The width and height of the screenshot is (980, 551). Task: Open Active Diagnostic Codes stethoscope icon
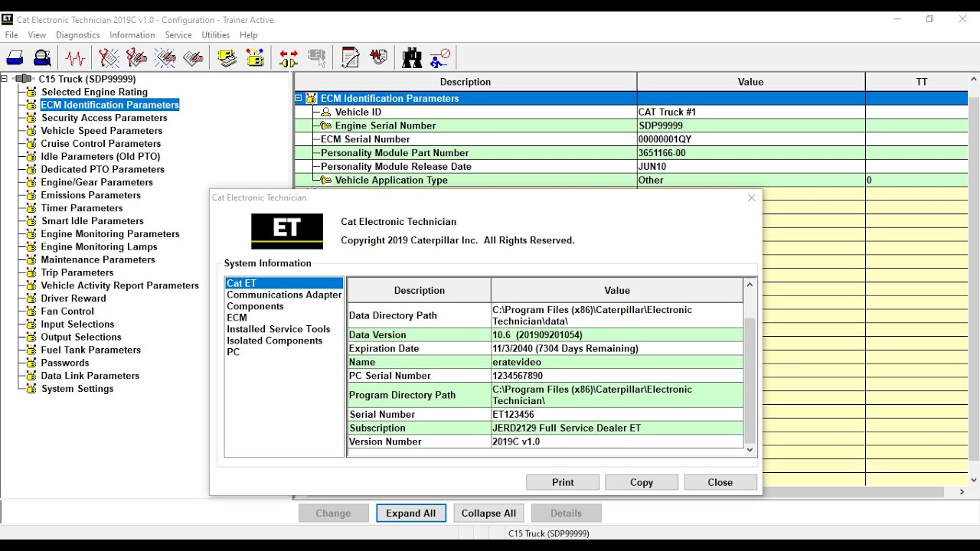109,58
